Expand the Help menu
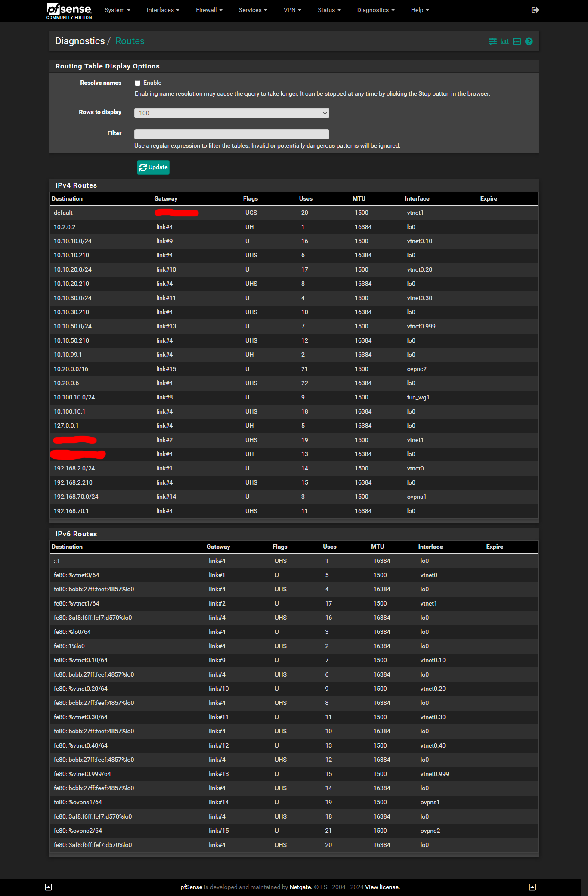The image size is (588, 896). 420,10
